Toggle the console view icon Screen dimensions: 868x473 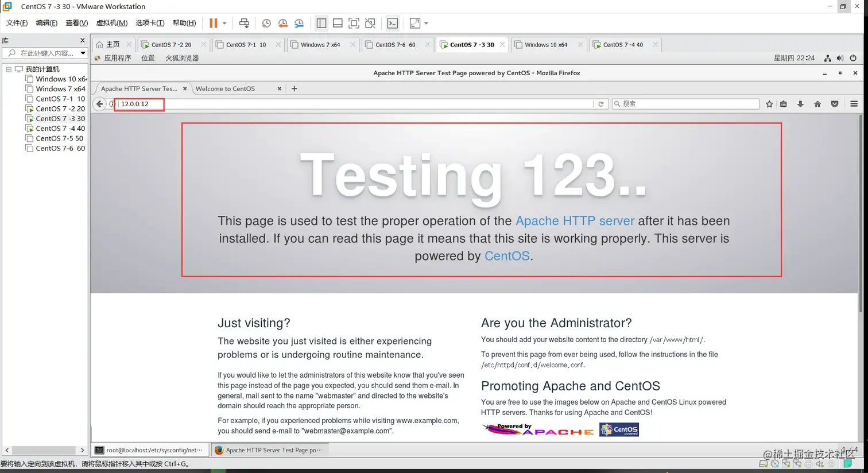pyautogui.click(x=393, y=23)
